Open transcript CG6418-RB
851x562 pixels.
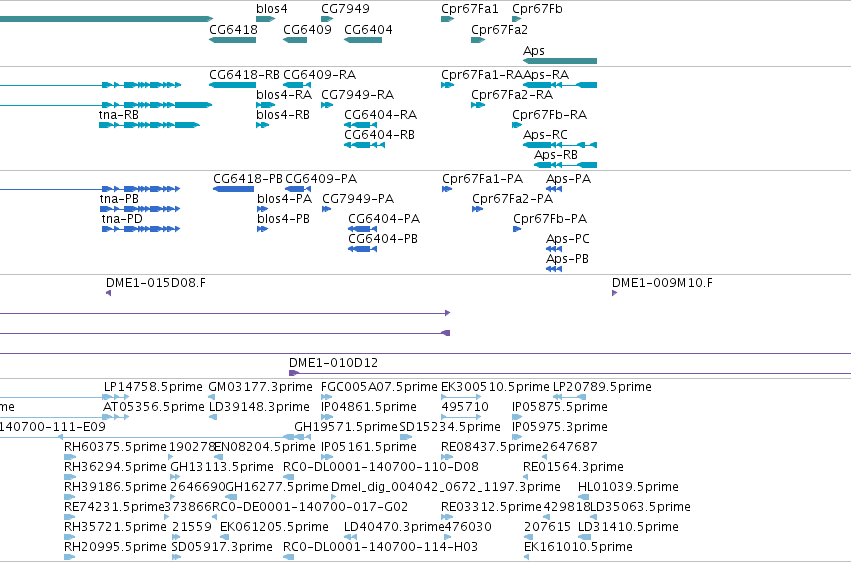pyautogui.click(x=245, y=74)
